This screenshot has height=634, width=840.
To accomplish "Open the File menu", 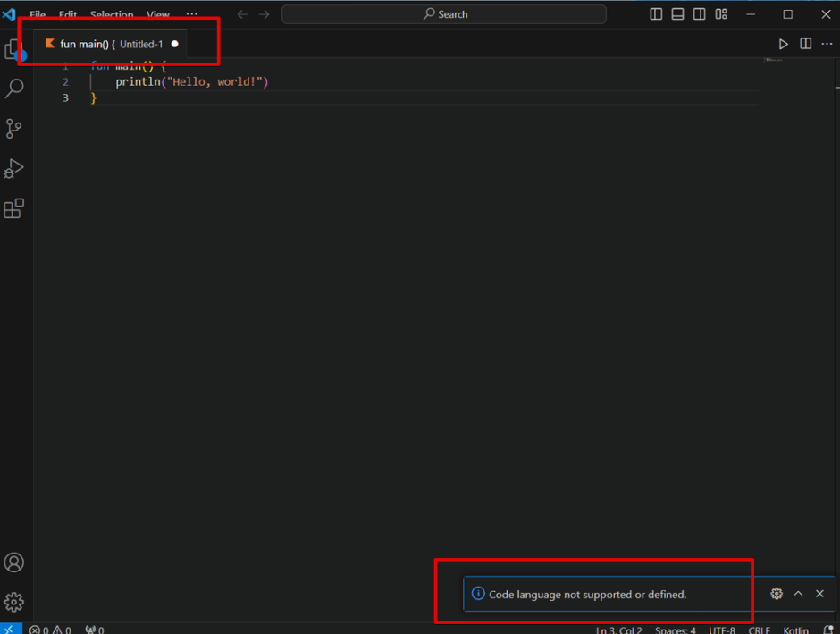I will click(x=37, y=14).
